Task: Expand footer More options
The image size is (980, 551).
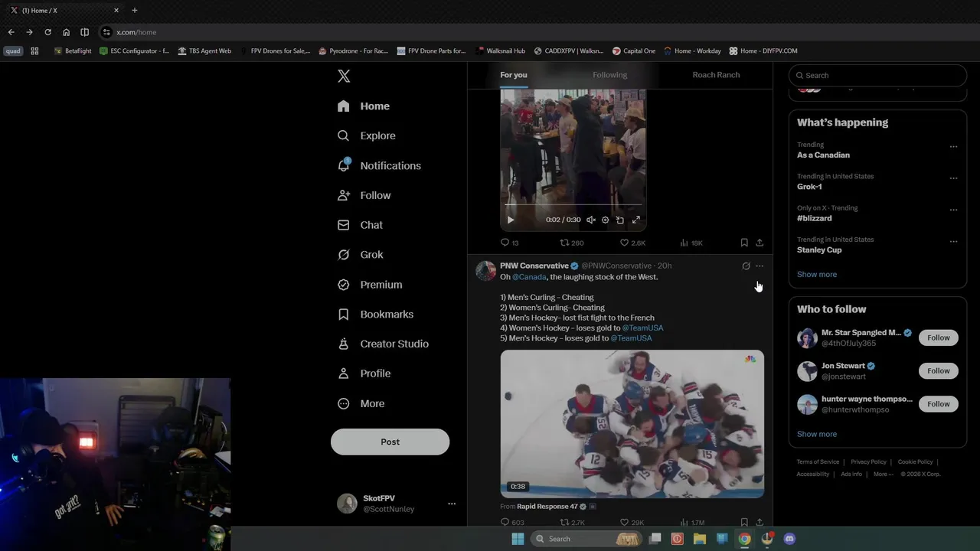Action: [x=883, y=474]
